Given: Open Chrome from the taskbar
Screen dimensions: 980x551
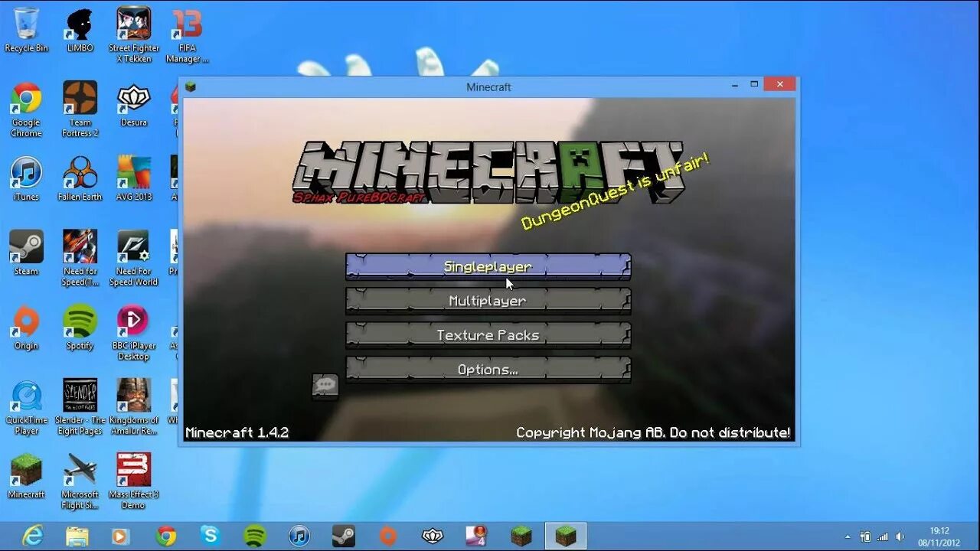Looking at the screenshot, I should point(166,536).
